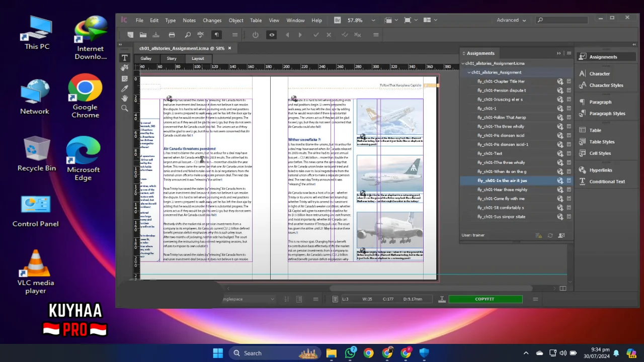Open the Advanced workspace switcher dropdown
This screenshot has height=362, width=644.
point(511,20)
